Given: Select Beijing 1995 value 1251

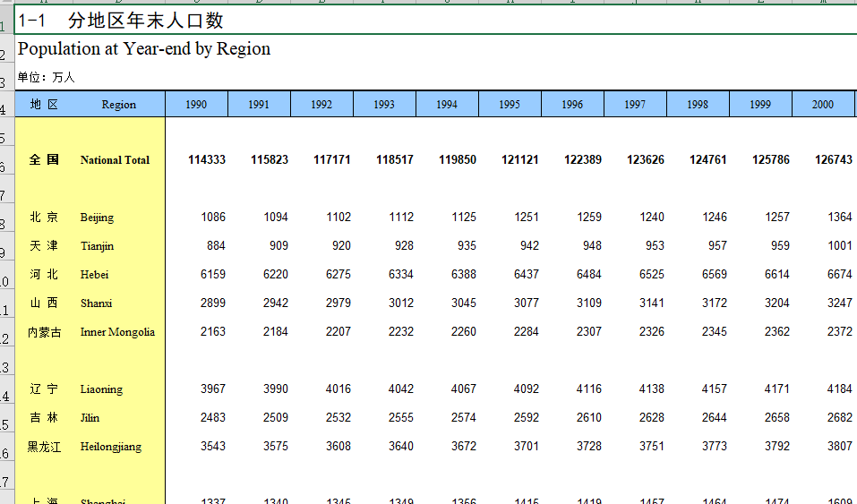Looking at the screenshot, I should pyautogui.click(x=527, y=217).
